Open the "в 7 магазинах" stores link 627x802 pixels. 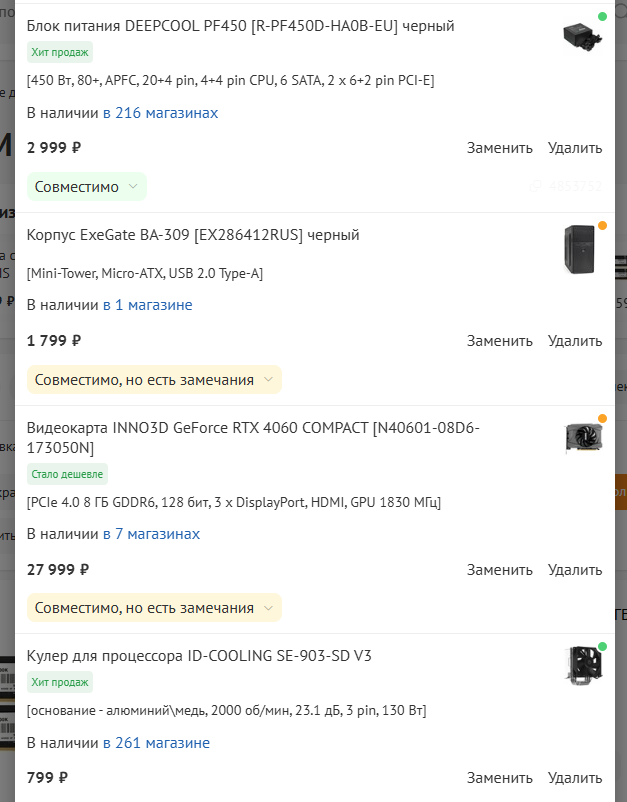151,534
